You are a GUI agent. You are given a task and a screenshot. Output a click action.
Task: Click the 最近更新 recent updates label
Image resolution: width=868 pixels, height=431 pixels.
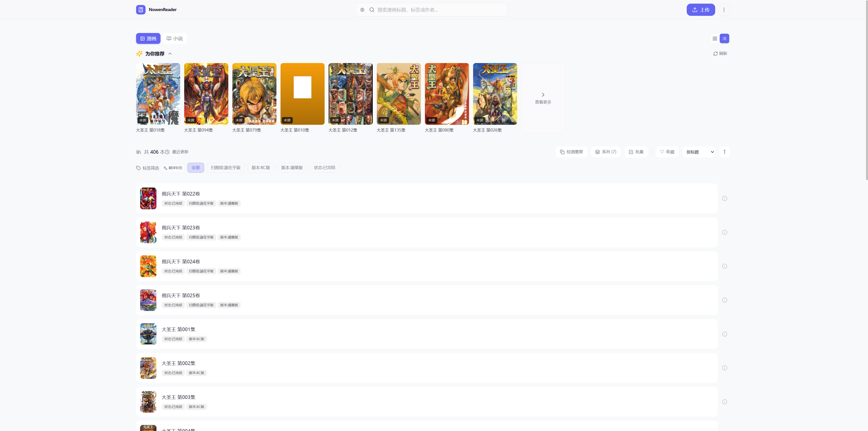coord(180,152)
